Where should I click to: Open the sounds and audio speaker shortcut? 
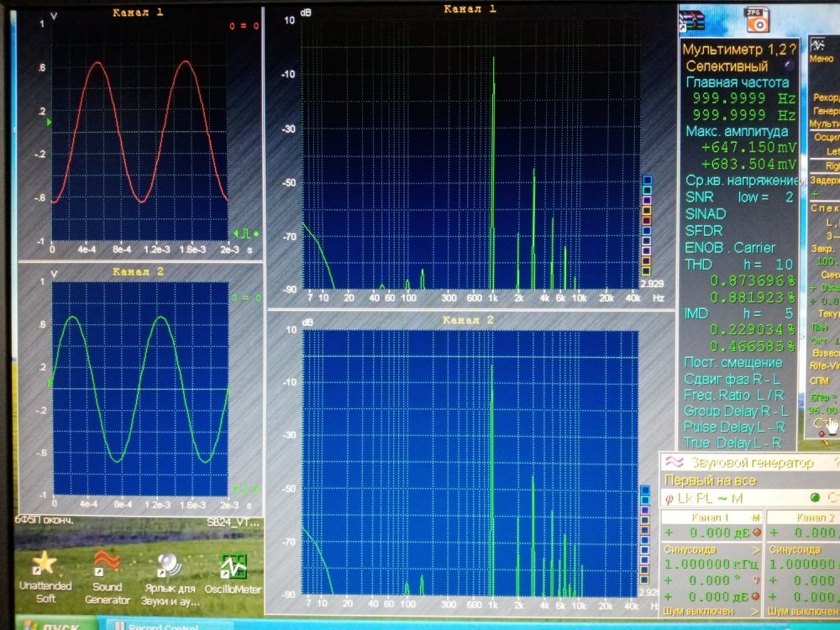(171, 565)
